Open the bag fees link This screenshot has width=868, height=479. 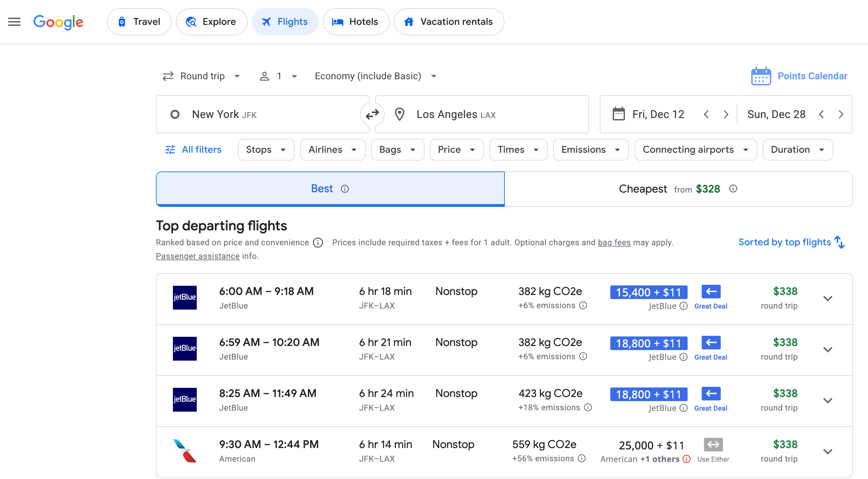click(614, 243)
